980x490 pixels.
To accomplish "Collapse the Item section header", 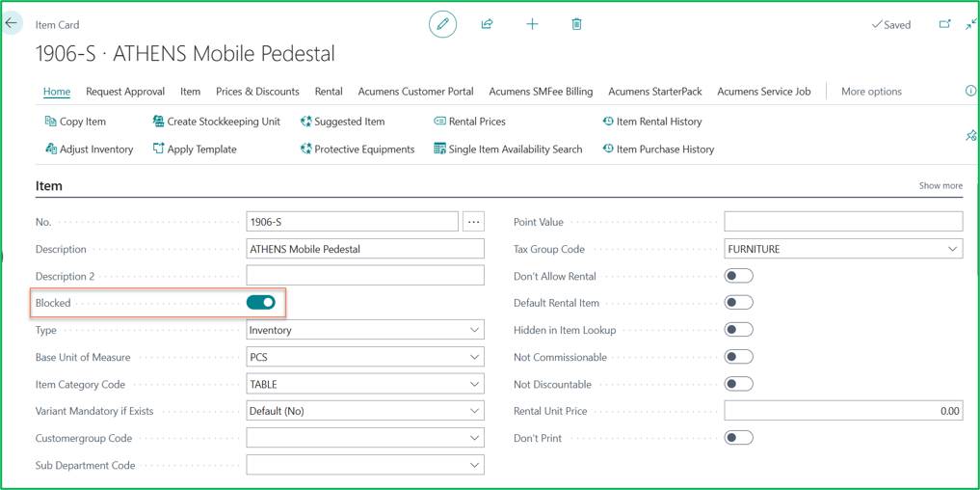I will coord(49,186).
